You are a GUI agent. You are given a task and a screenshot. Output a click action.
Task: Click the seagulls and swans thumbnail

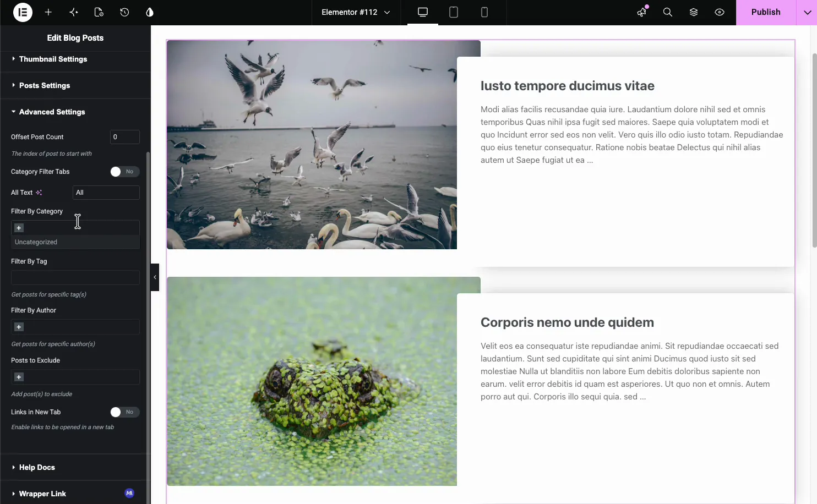click(312, 145)
